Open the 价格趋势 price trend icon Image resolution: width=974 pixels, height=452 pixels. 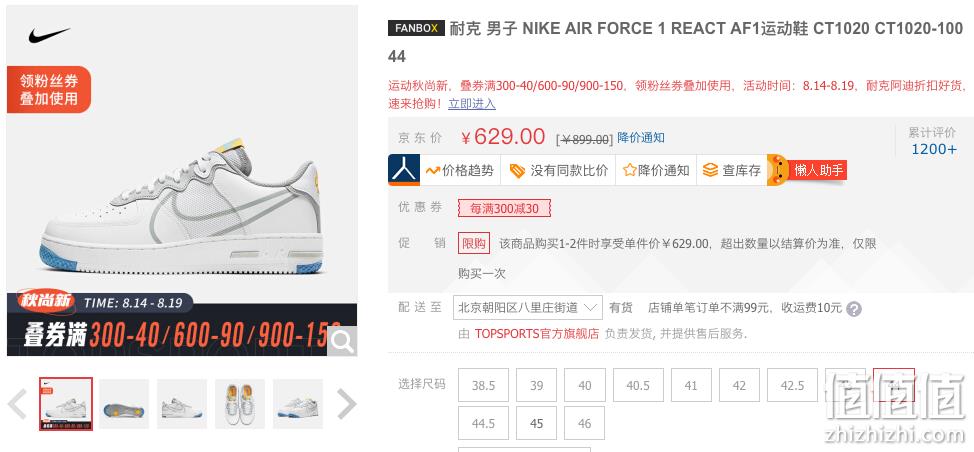[433, 170]
